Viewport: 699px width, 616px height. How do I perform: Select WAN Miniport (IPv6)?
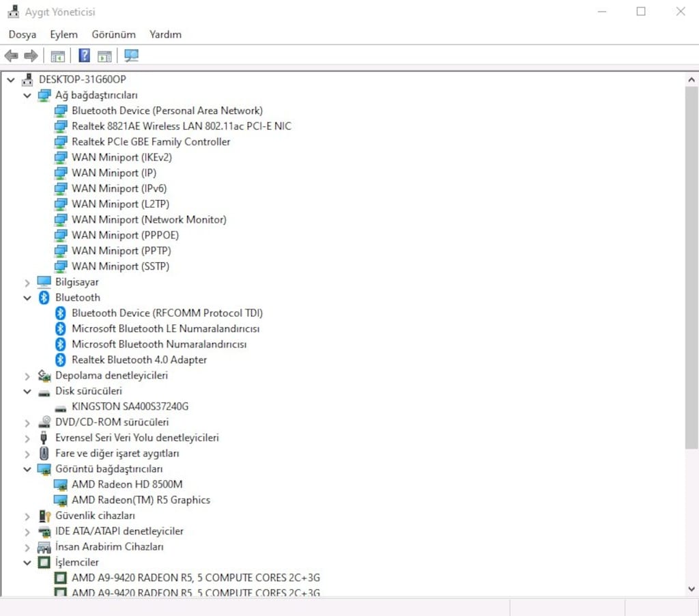tap(119, 188)
